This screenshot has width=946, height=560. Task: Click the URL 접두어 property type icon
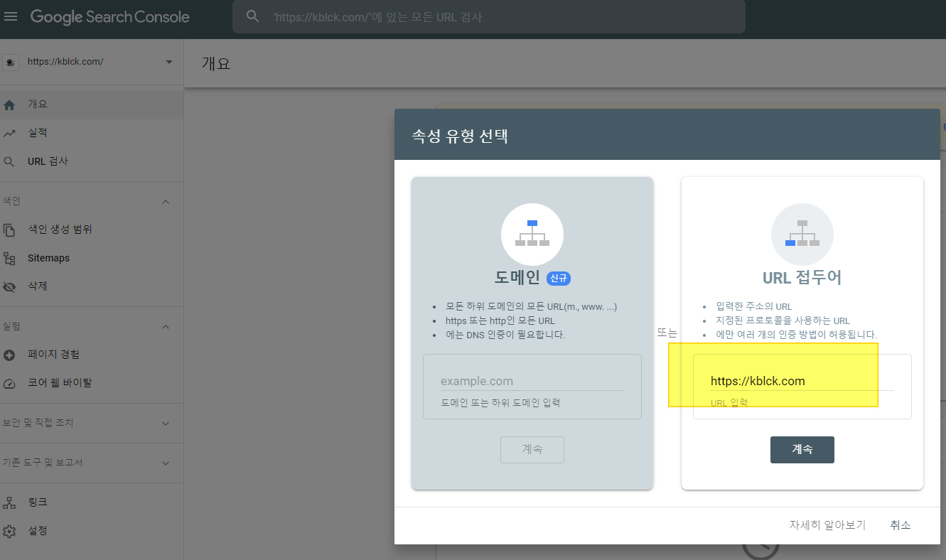click(802, 235)
